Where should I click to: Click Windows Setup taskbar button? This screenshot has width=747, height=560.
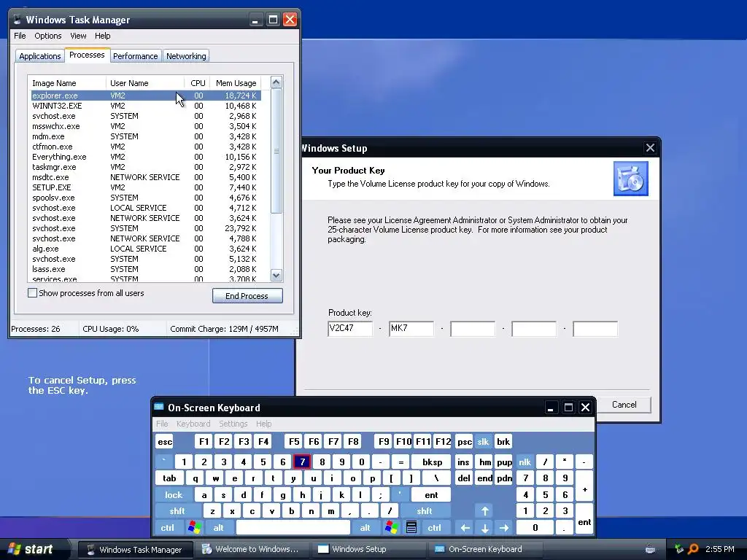coord(368,549)
